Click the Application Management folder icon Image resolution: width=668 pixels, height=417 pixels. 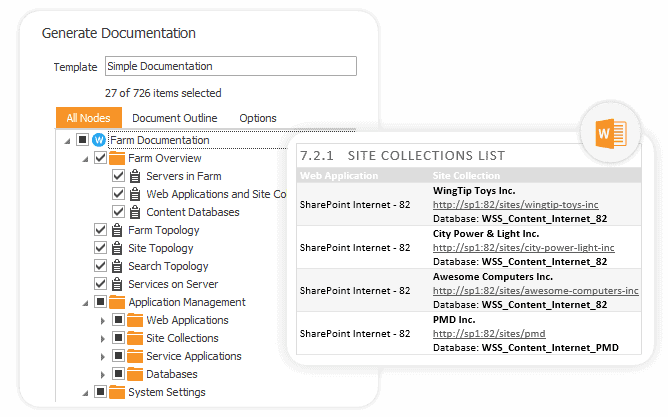(117, 302)
